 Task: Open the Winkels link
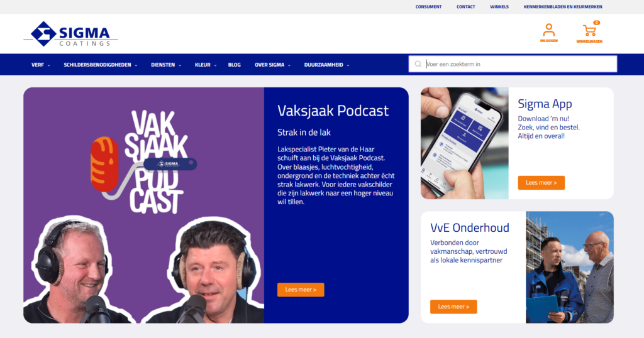click(499, 6)
